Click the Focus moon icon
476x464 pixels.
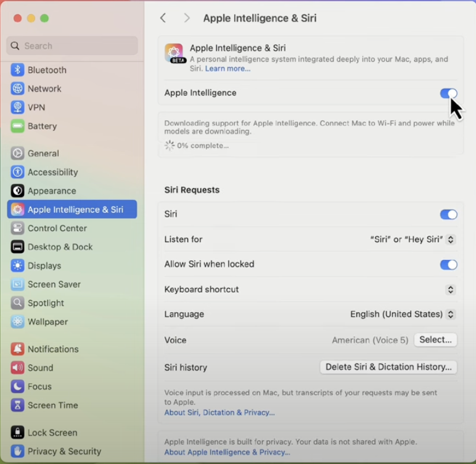[17, 386]
